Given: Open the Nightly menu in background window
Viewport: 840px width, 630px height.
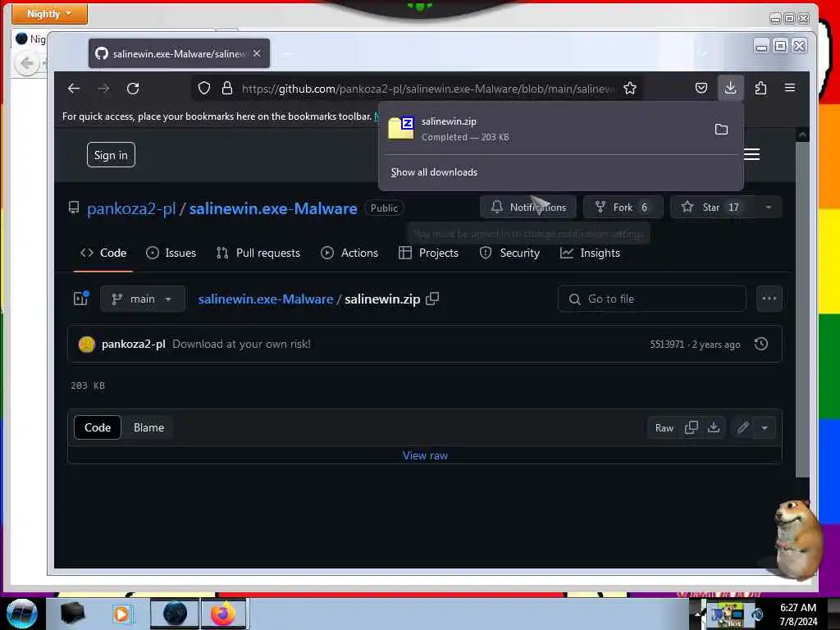Looking at the screenshot, I should [x=49, y=14].
